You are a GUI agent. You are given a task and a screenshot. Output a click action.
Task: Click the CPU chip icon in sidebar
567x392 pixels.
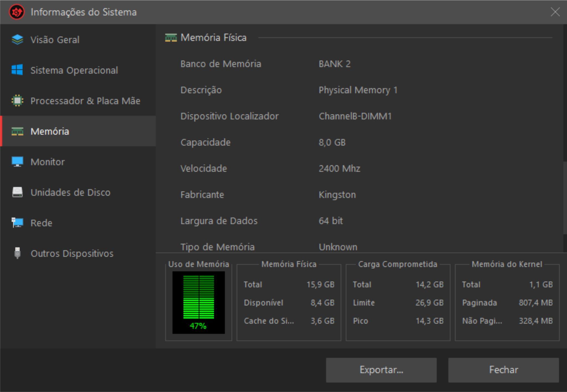point(17,100)
